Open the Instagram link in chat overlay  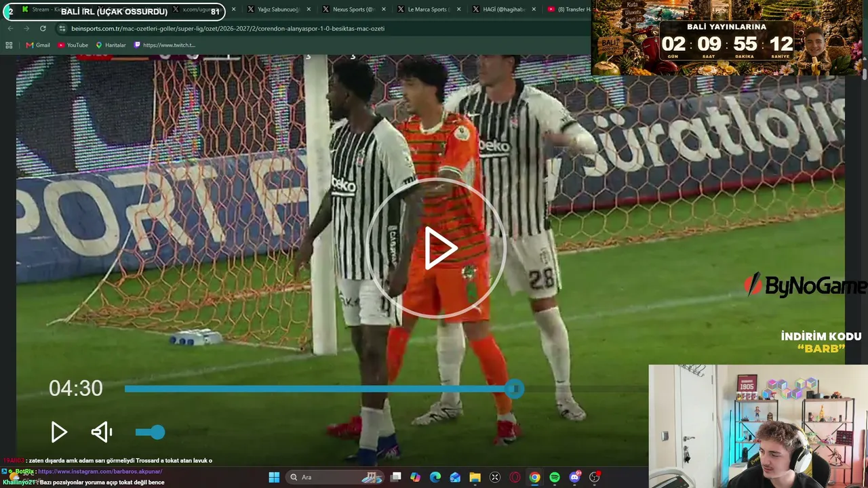[100, 471]
